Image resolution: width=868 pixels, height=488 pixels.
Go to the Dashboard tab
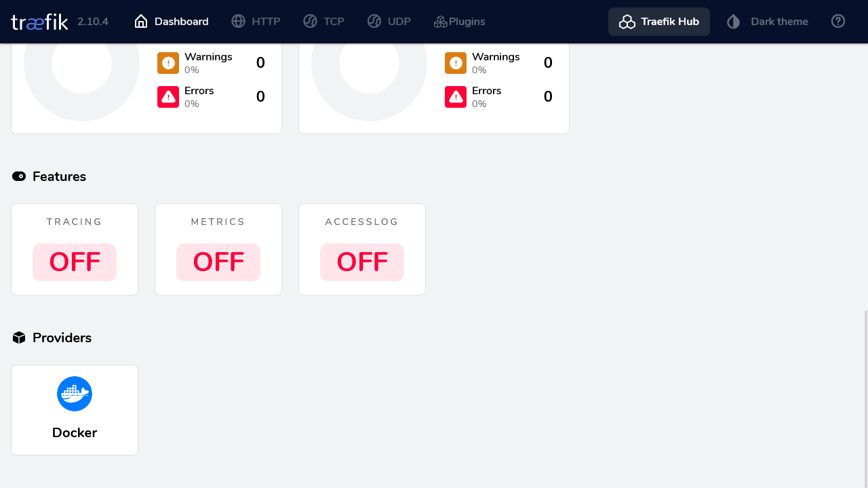172,22
